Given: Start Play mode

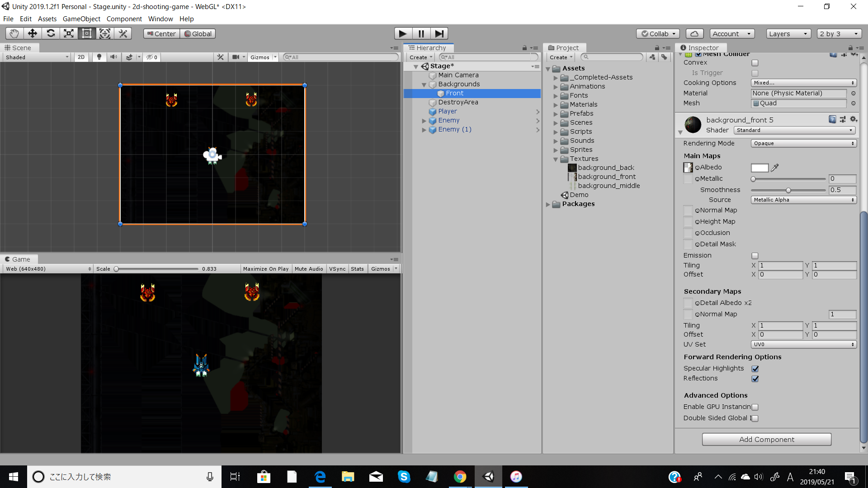Looking at the screenshot, I should point(403,33).
